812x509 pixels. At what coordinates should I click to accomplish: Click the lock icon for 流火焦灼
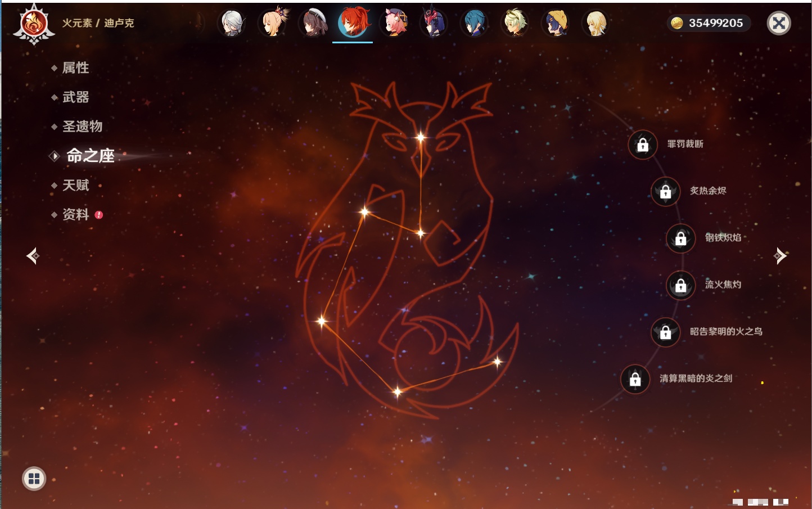pyautogui.click(x=680, y=285)
